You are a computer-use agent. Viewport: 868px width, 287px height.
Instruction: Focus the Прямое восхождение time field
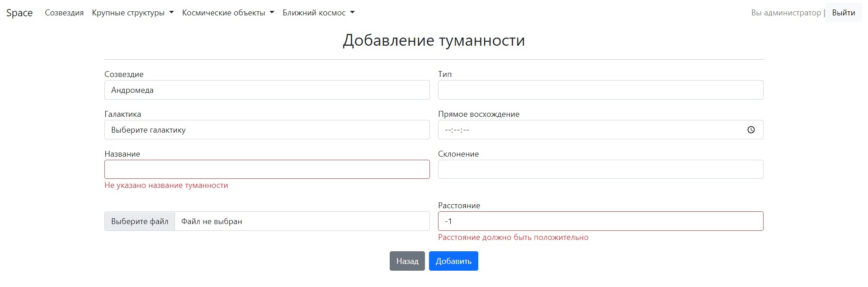pyautogui.click(x=601, y=130)
